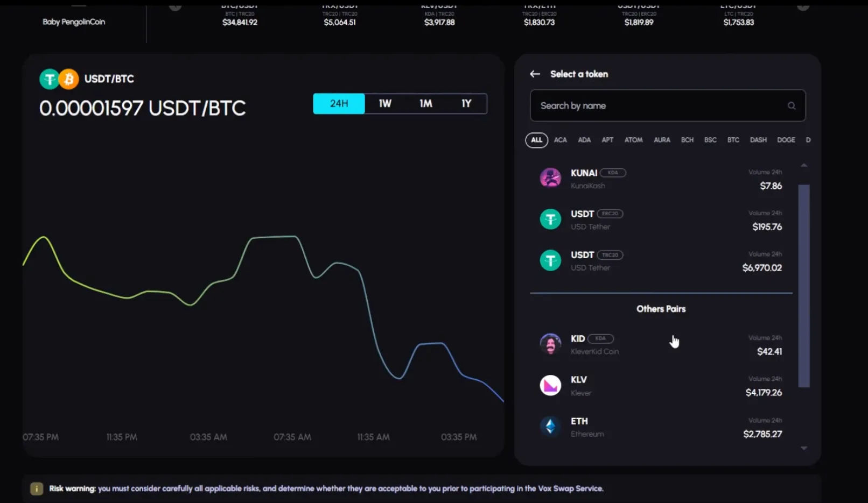Click the ERC20 badge next to USDT
Image resolution: width=868 pixels, height=503 pixels.
(x=610, y=214)
